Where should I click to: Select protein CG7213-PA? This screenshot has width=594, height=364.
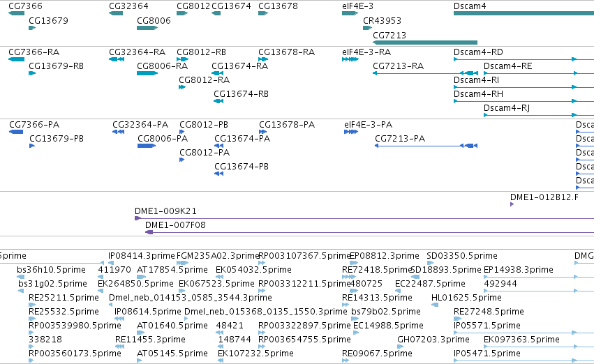(400, 139)
